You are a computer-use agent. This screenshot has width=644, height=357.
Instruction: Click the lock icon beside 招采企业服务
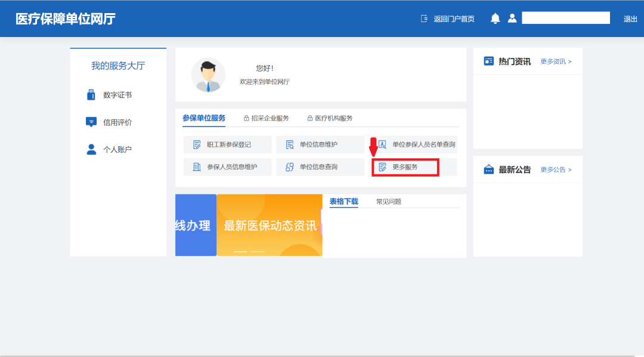[246, 118]
